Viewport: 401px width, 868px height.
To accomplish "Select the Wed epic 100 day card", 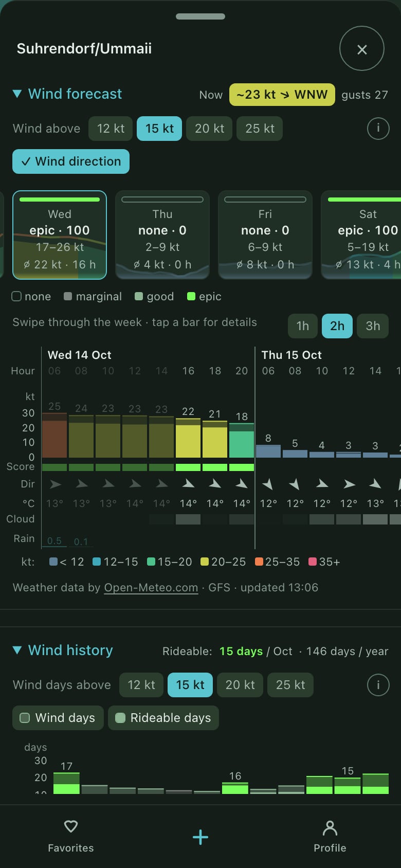I will click(60, 235).
